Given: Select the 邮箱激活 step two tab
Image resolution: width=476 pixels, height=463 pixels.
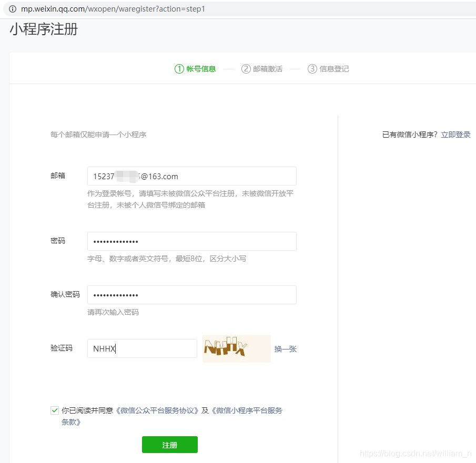Looking at the screenshot, I should pos(262,69).
